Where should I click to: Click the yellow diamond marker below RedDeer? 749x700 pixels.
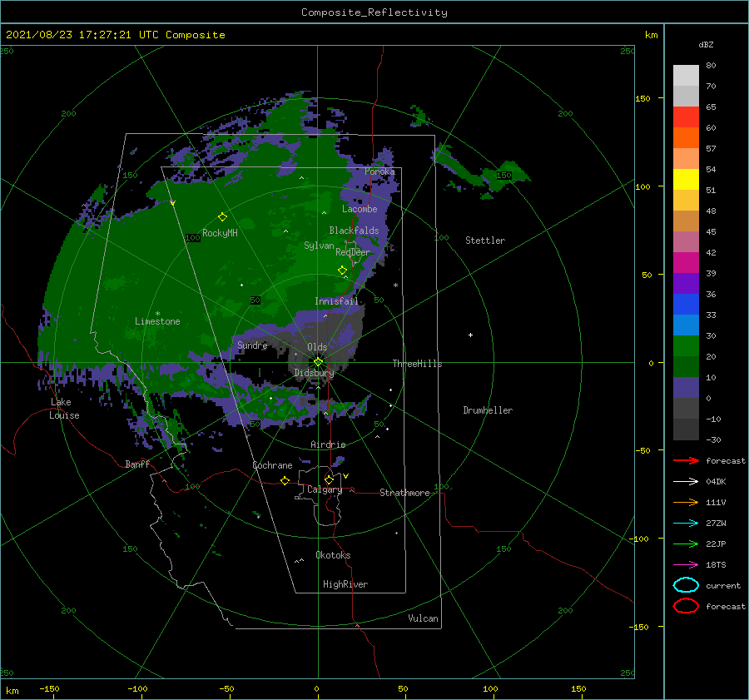click(342, 271)
